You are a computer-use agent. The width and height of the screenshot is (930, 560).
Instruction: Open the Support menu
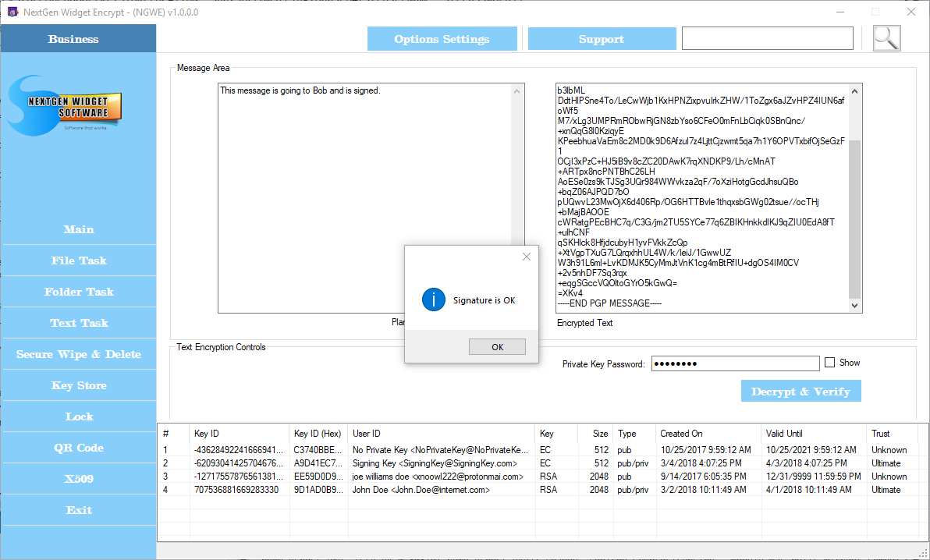[x=601, y=39]
